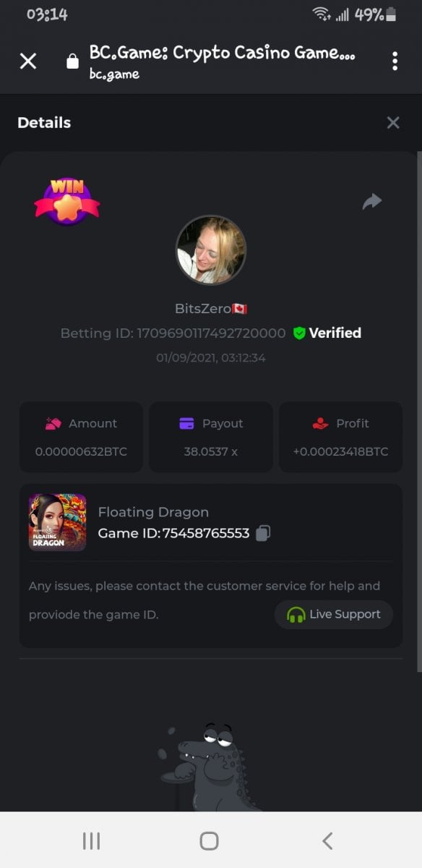Viewport: 422px width, 868px height.
Task: Click the Profit hand icon
Action: [320, 424]
